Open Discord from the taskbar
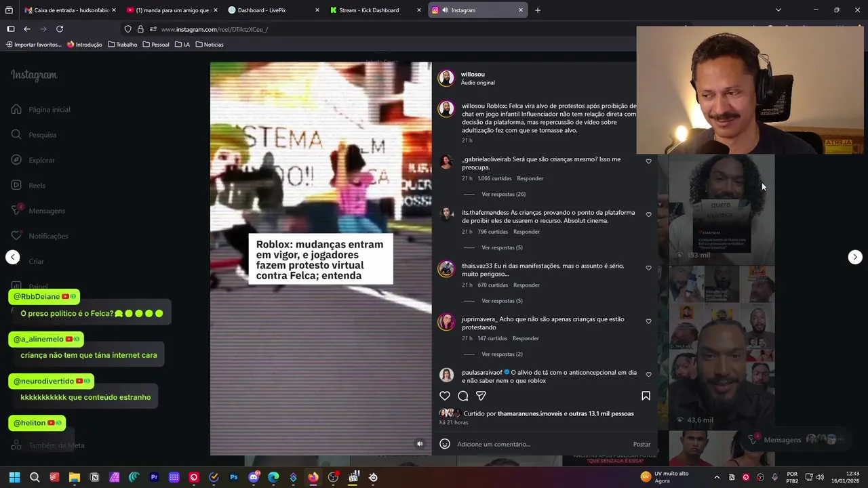The image size is (868, 488). point(254,477)
